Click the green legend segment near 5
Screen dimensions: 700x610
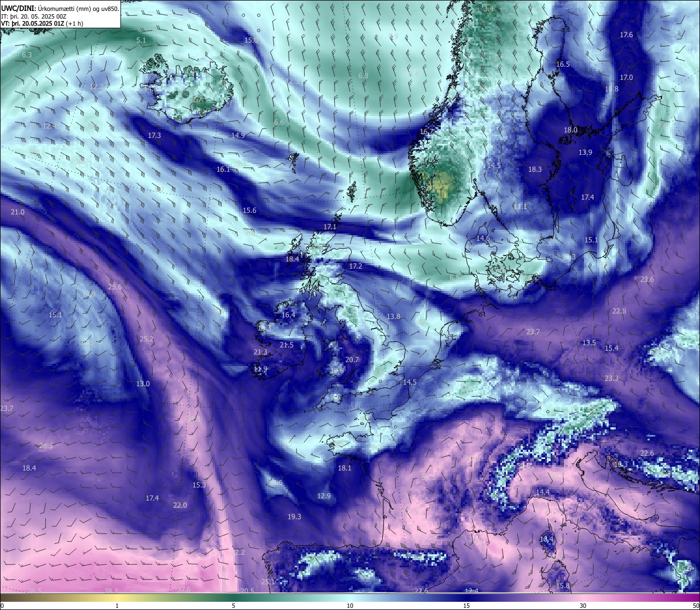click(234, 597)
